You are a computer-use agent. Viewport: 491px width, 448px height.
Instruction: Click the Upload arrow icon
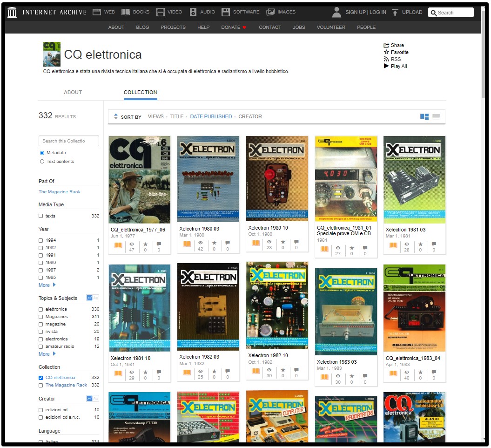click(395, 12)
